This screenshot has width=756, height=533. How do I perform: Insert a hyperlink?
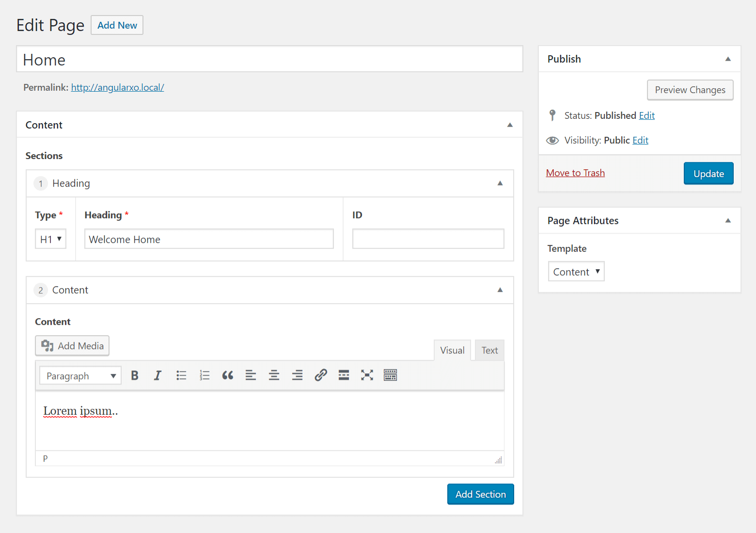320,375
